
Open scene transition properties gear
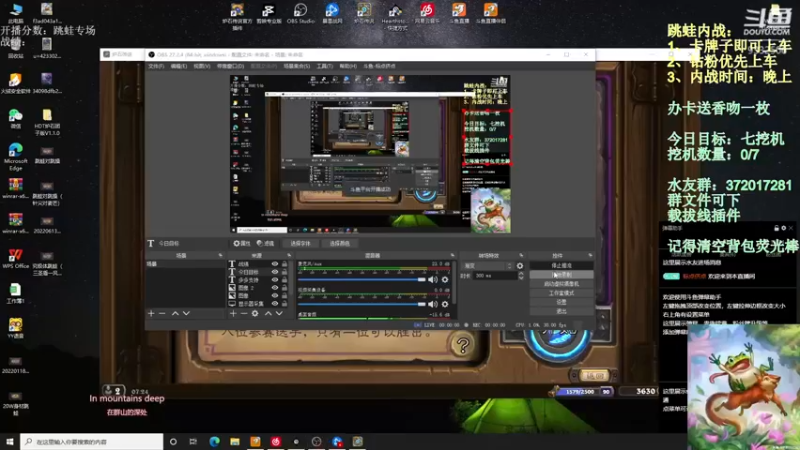pyautogui.click(x=520, y=266)
